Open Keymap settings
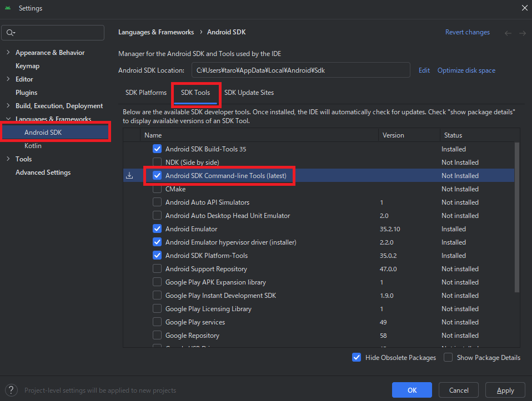 click(27, 66)
